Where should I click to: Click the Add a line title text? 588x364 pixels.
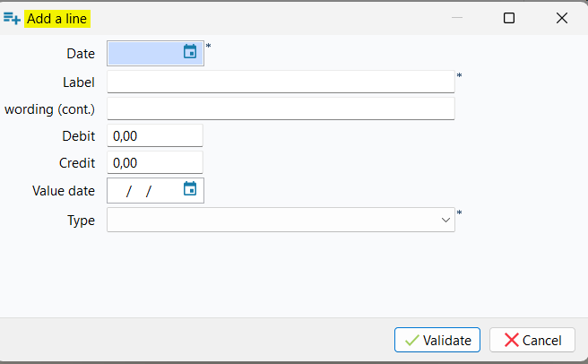coord(59,18)
